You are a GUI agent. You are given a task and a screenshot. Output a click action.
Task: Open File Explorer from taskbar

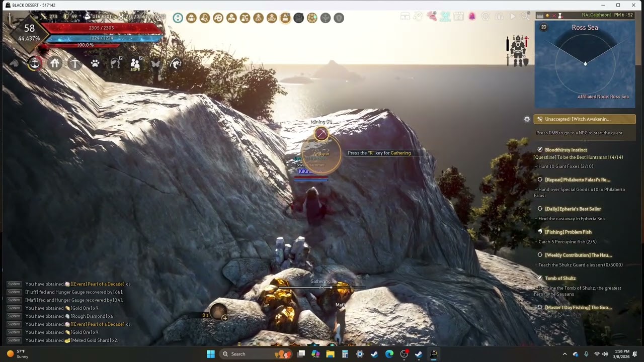(x=330, y=354)
